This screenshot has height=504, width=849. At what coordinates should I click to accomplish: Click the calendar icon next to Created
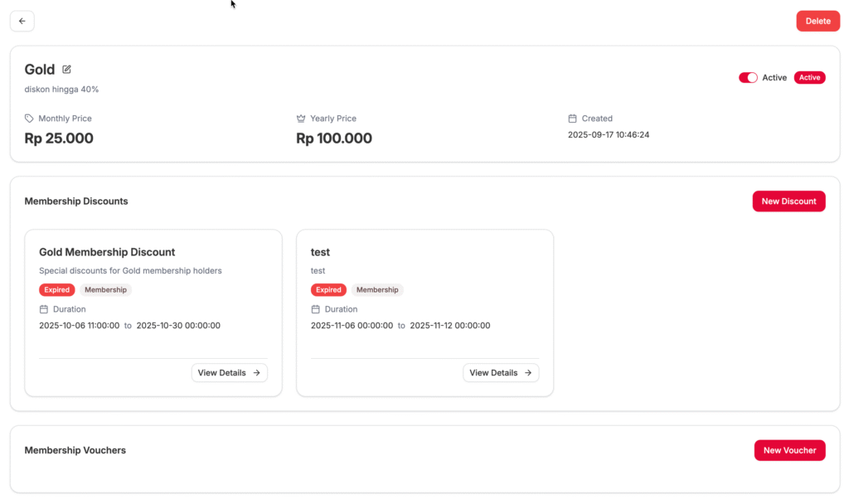tap(573, 119)
